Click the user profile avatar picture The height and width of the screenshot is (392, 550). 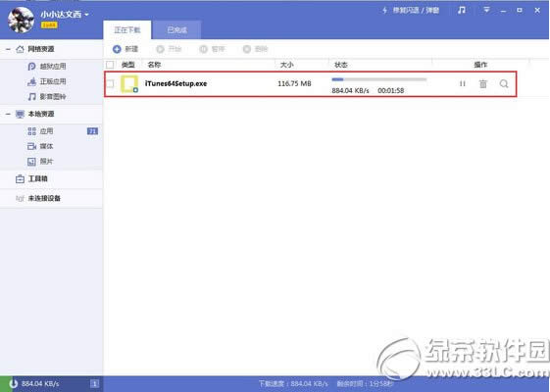tap(21, 20)
